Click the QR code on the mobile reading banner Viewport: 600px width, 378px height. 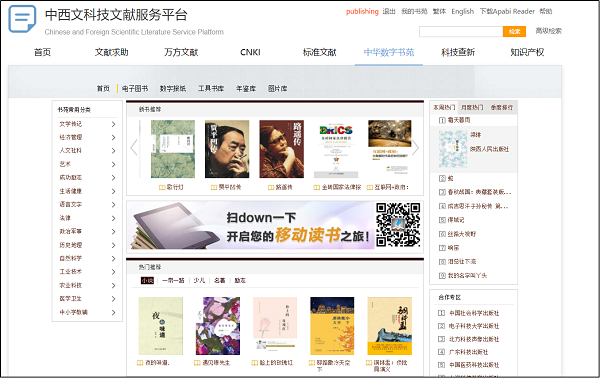398,225
